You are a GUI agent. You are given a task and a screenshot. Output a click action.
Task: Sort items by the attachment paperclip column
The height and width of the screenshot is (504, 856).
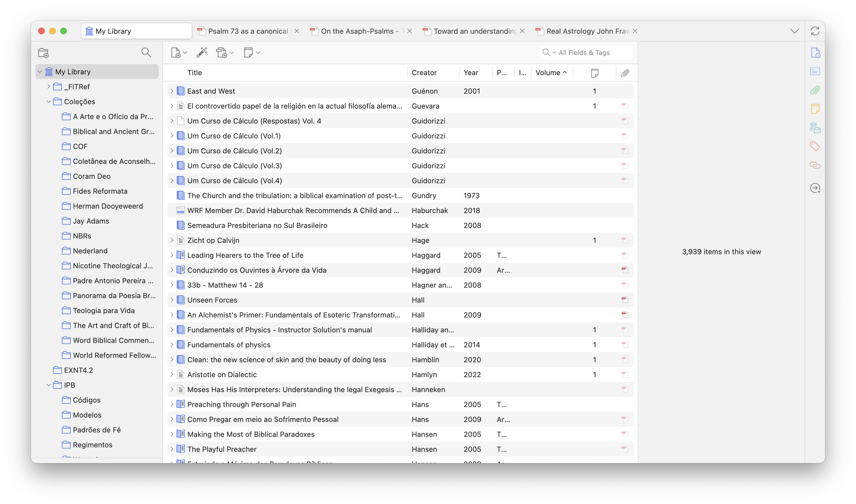(625, 73)
